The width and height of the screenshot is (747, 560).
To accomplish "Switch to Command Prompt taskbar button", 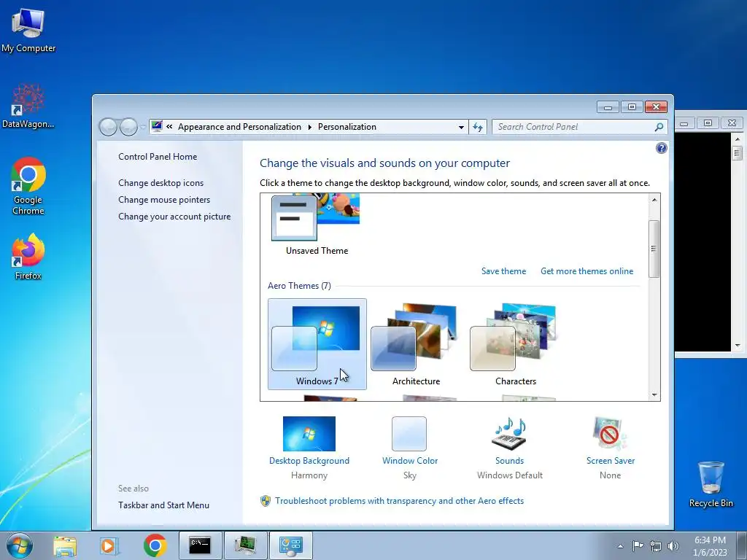I will click(200, 545).
